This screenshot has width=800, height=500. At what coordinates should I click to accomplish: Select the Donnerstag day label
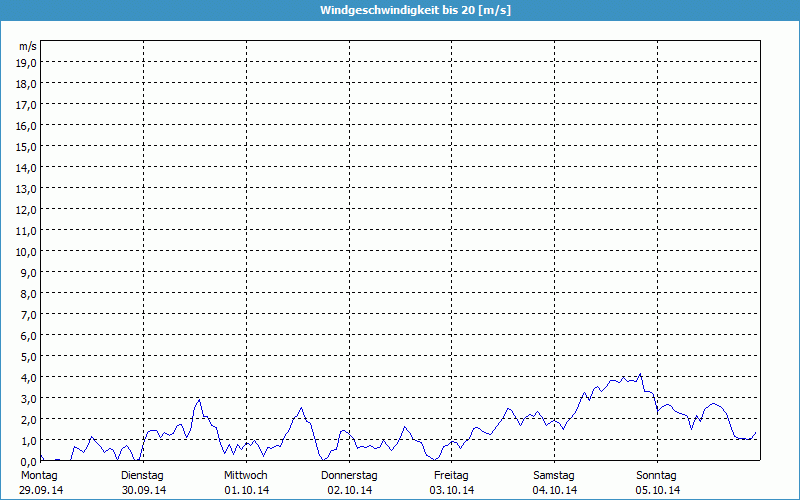[349, 475]
